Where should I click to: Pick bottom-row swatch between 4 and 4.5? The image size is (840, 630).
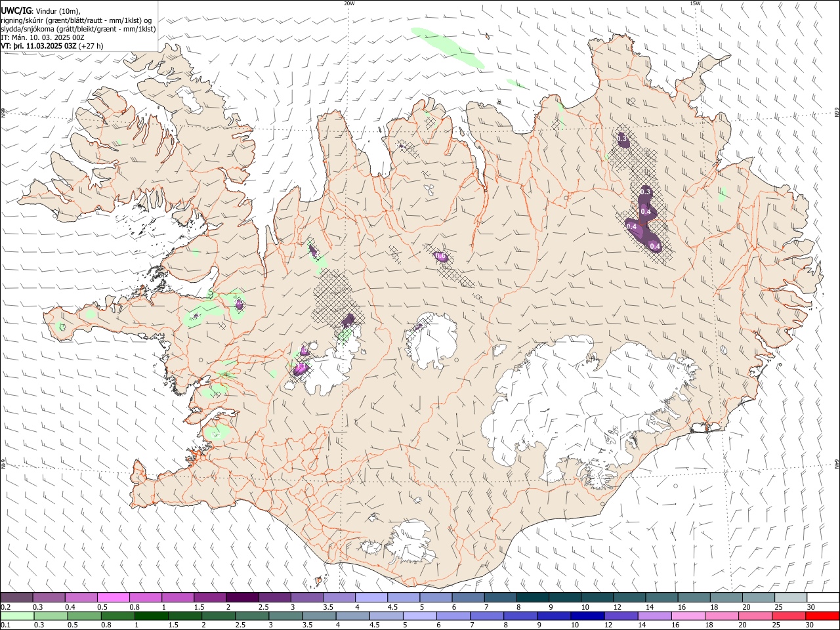[x=352, y=616]
